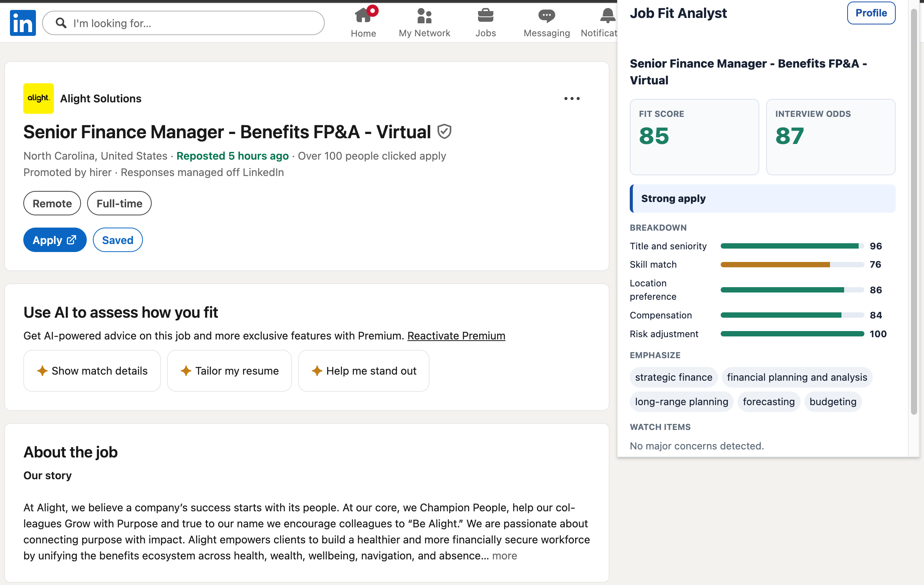Click the Strong apply recommendation banner

[762, 199]
